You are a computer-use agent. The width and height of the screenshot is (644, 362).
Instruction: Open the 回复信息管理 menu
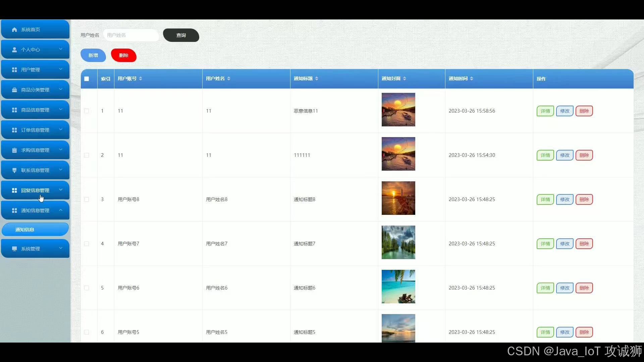tap(35, 190)
